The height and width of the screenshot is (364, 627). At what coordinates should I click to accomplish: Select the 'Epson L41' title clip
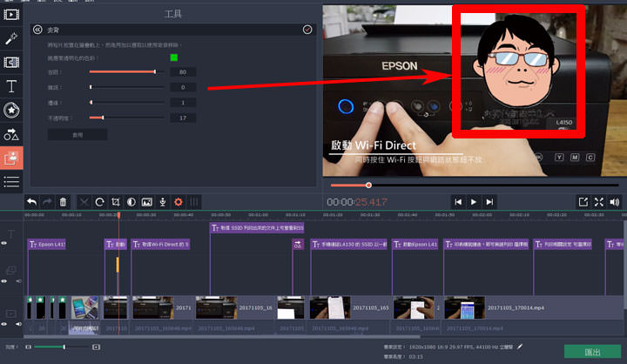[x=47, y=244]
